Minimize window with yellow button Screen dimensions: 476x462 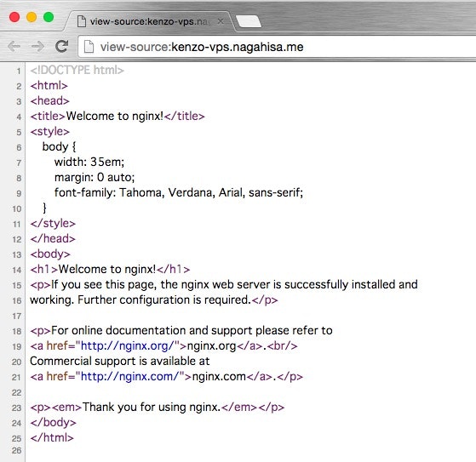32,17
